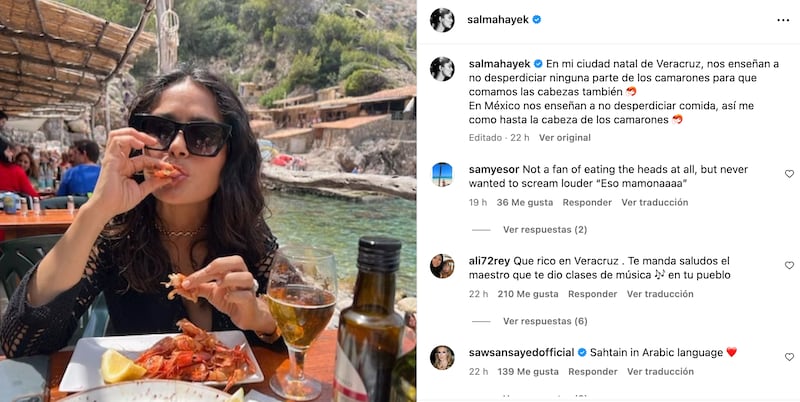Expand "Ver respuestas (6)" under ali72rey
The image size is (800, 402).
[545, 321]
